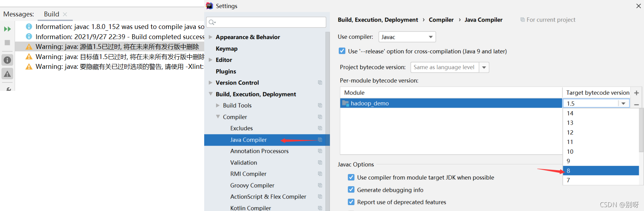The height and width of the screenshot is (211, 644).
Task: Close the Settings dialog window
Action: point(638,6)
